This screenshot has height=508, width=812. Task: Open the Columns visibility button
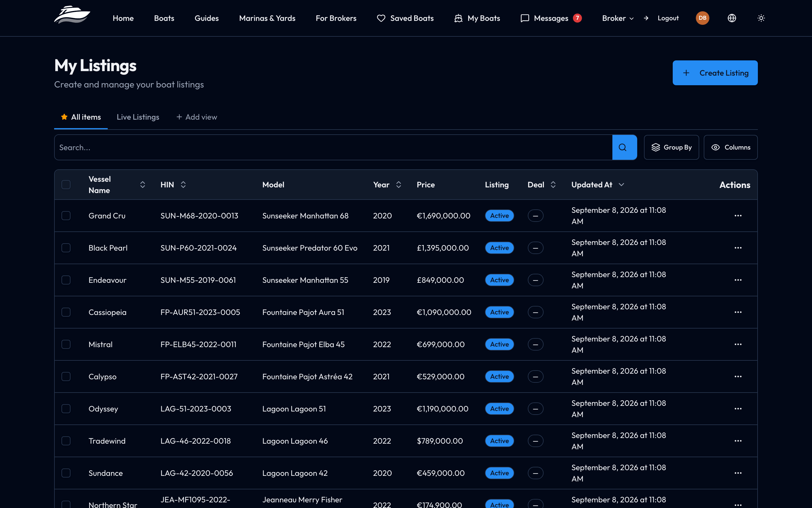point(731,148)
